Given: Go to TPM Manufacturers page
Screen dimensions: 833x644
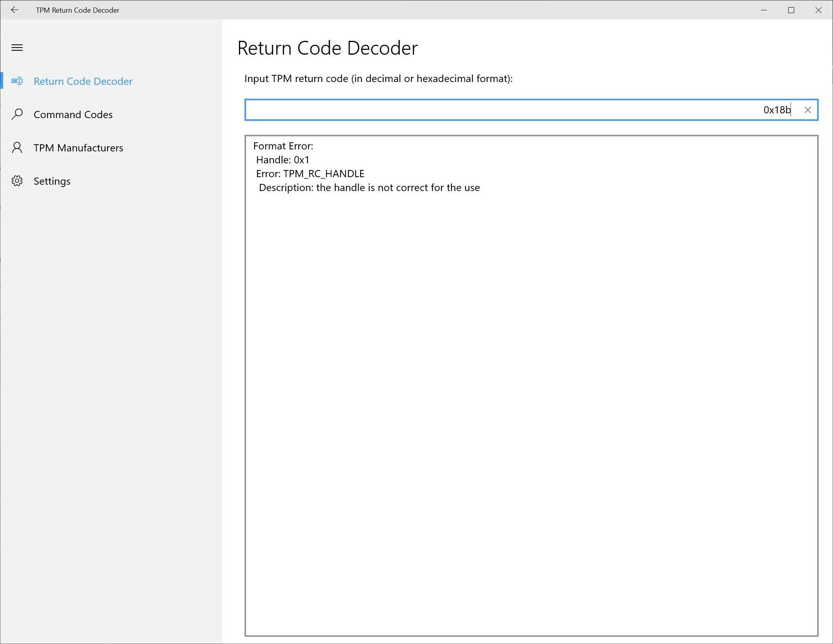Looking at the screenshot, I should coord(78,148).
